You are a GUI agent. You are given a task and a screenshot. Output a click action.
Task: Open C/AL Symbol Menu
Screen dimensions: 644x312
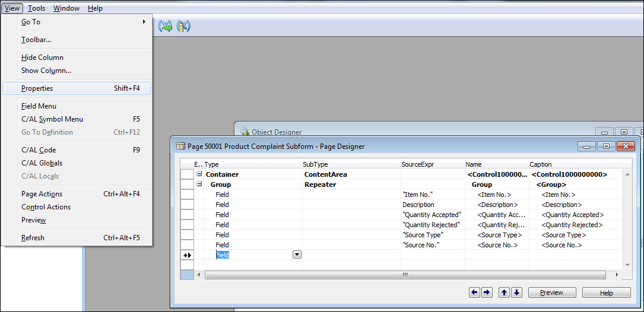pos(77,119)
